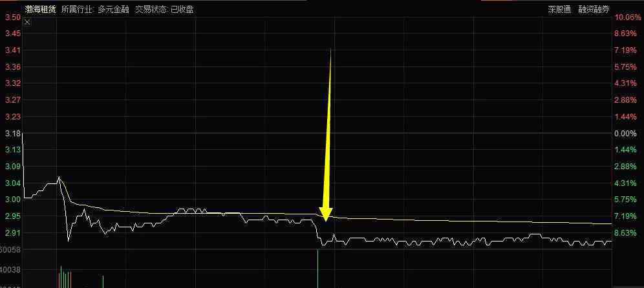Select the 深股通 tag
Image resolution: width=644 pixels, height=288 pixels.
click(559, 9)
